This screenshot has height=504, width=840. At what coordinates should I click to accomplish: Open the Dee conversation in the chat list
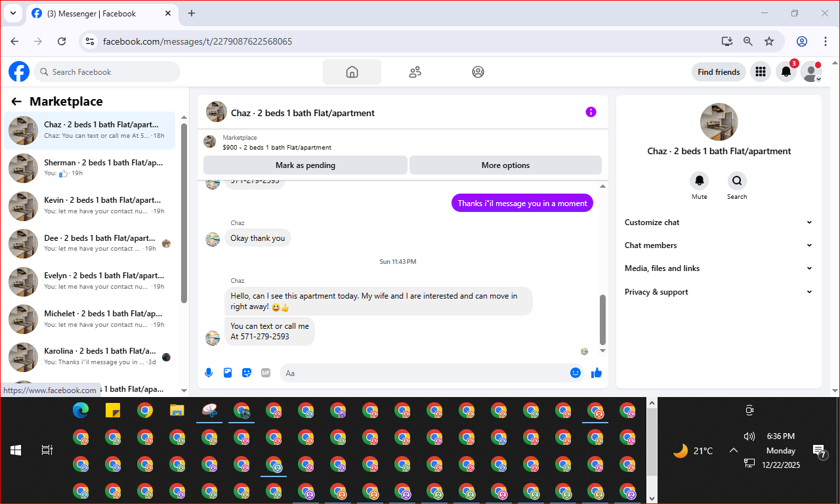point(90,243)
